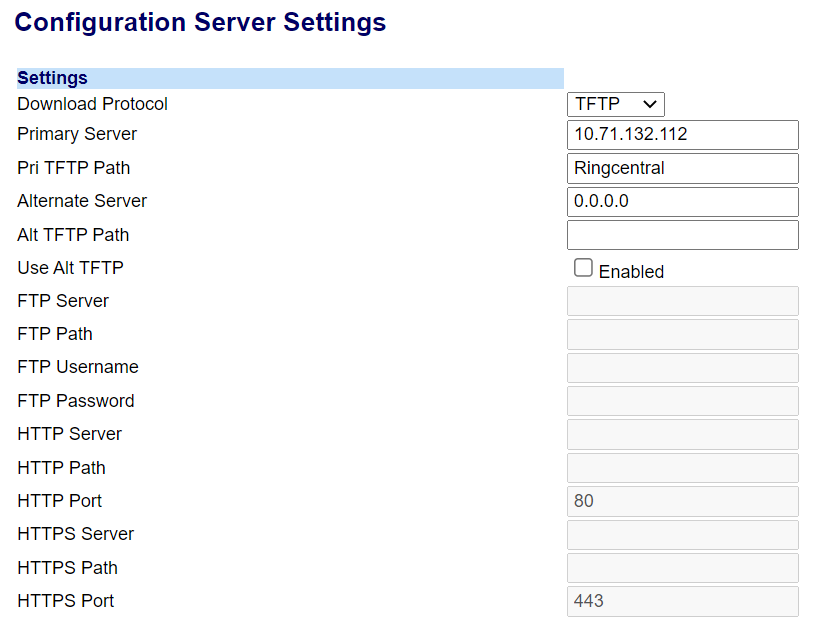Click the Download Protocol label text
The image size is (818, 635).
pos(92,104)
